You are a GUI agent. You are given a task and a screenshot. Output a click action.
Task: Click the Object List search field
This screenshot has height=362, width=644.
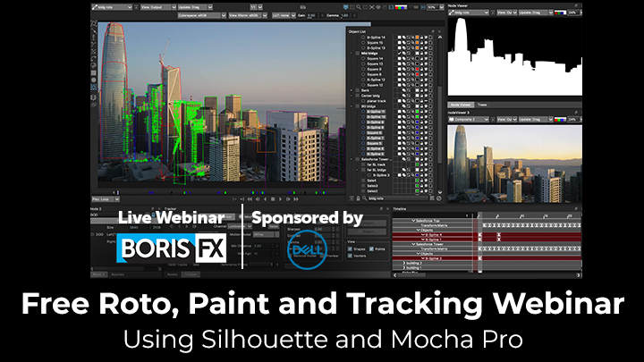(x=397, y=198)
